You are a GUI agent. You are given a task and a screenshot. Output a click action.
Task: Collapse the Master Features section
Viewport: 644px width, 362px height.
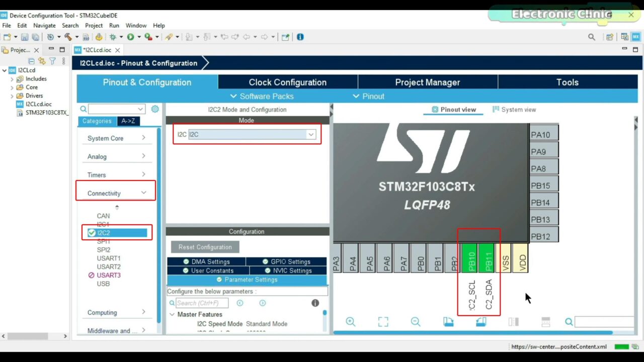[x=172, y=314]
